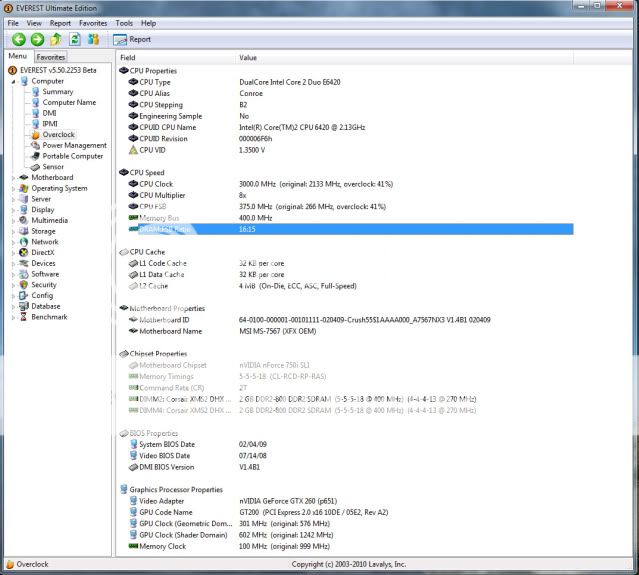The width and height of the screenshot is (639, 575).
Task: Click the Video Adapter monitor icon
Action: 133,501
